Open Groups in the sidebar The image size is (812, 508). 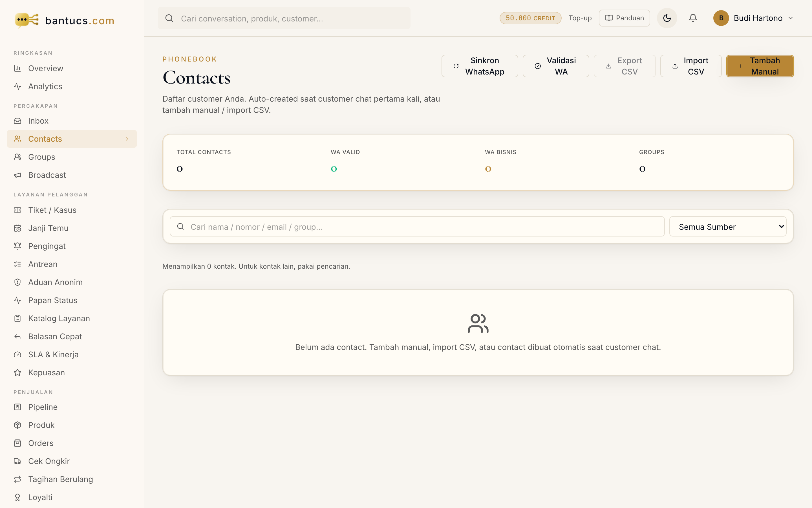72,157
